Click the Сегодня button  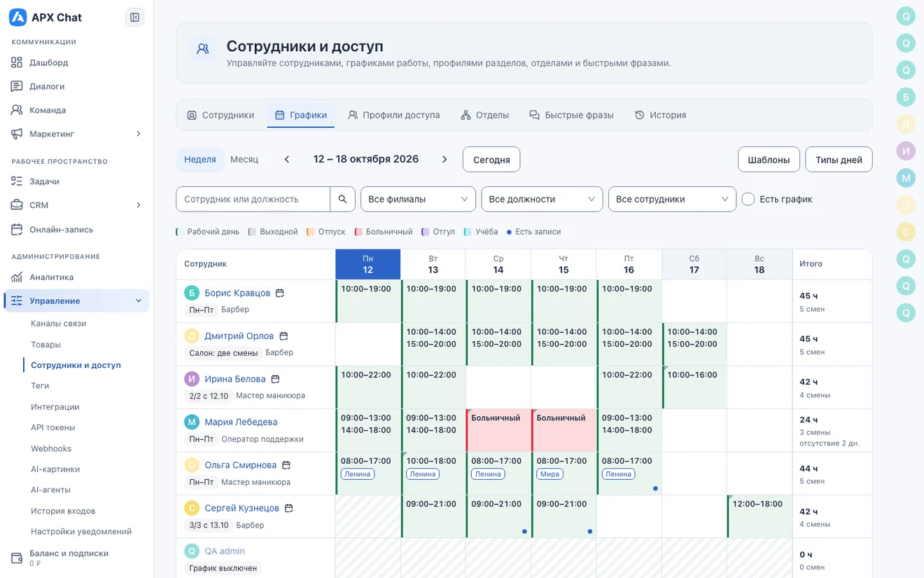491,159
